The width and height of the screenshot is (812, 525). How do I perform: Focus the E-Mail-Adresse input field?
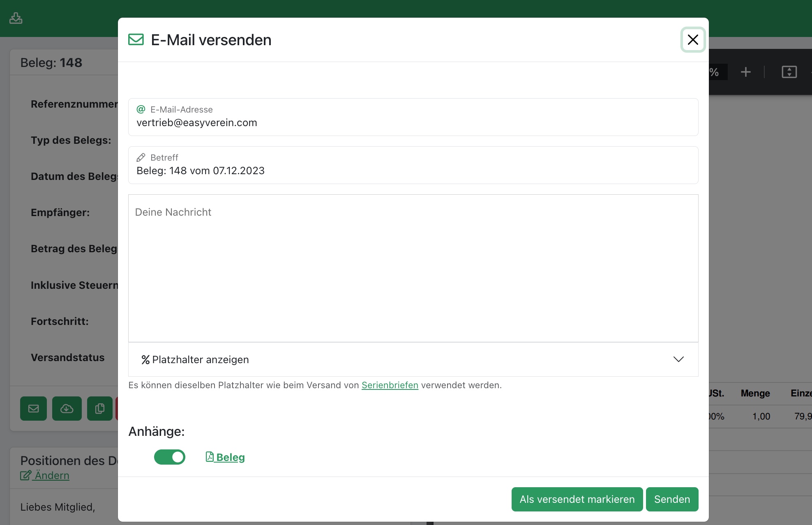pyautogui.click(x=413, y=123)
